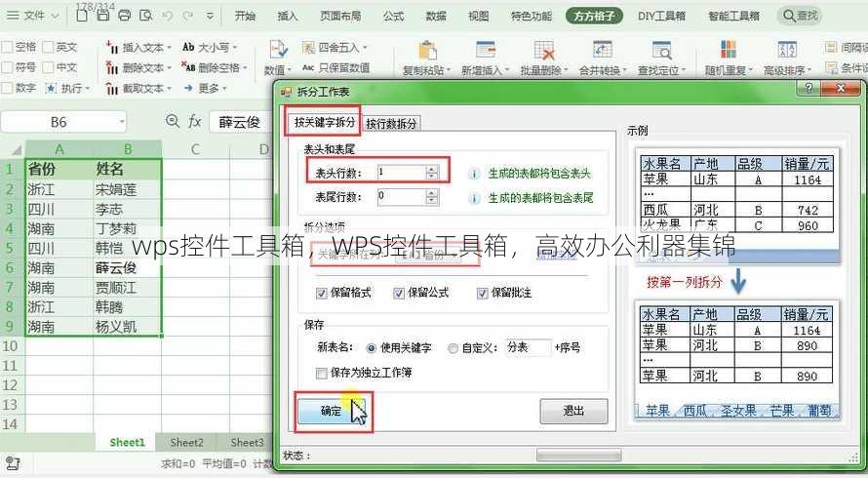868x478 pixels.
Task: Open the 高级排序 tool
Action: click(x=787, y=58)
